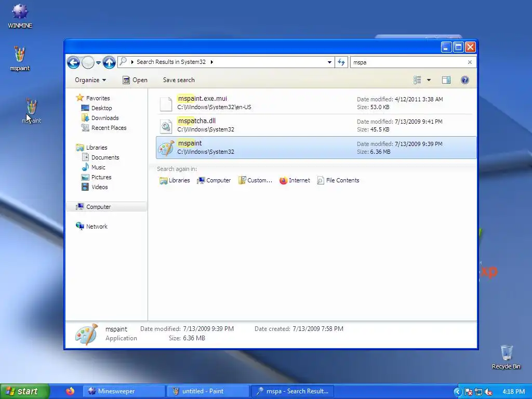The height and width of the screenshot is (399, 532).
Task: Search again in Computer
Action: [214, 180]
